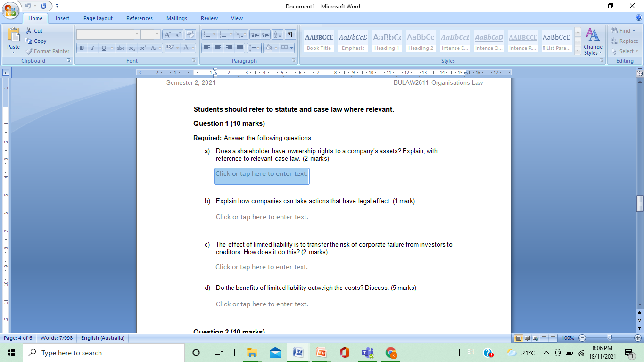Apply bullets using the Bullets icon
Viewport: 644px width, 362px height.
[x=207, y=34]
